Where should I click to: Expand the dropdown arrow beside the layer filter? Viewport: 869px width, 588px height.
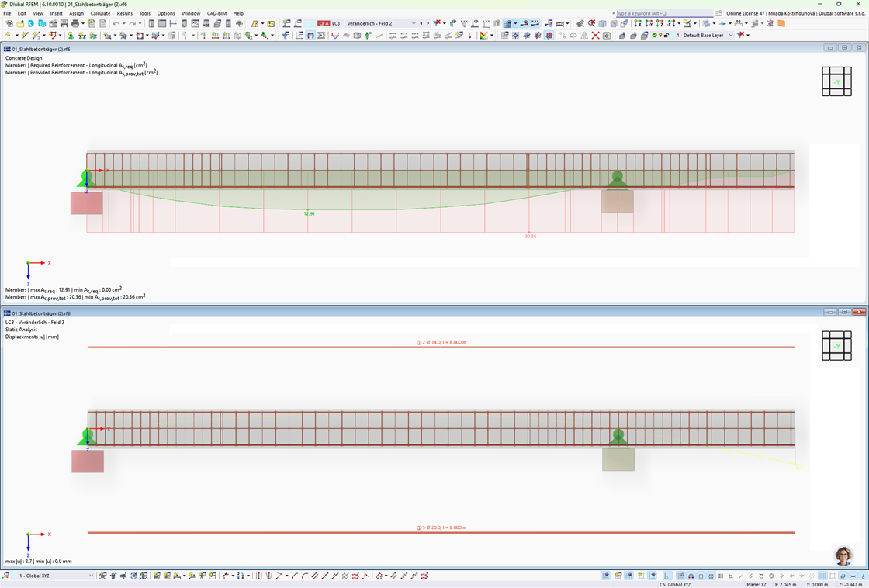point(748,35)
